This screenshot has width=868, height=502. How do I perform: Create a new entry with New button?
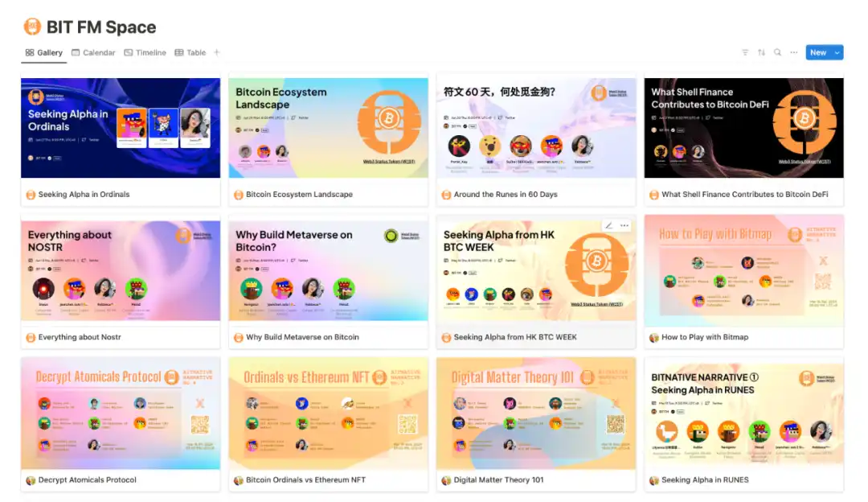[x=818, y=52]
